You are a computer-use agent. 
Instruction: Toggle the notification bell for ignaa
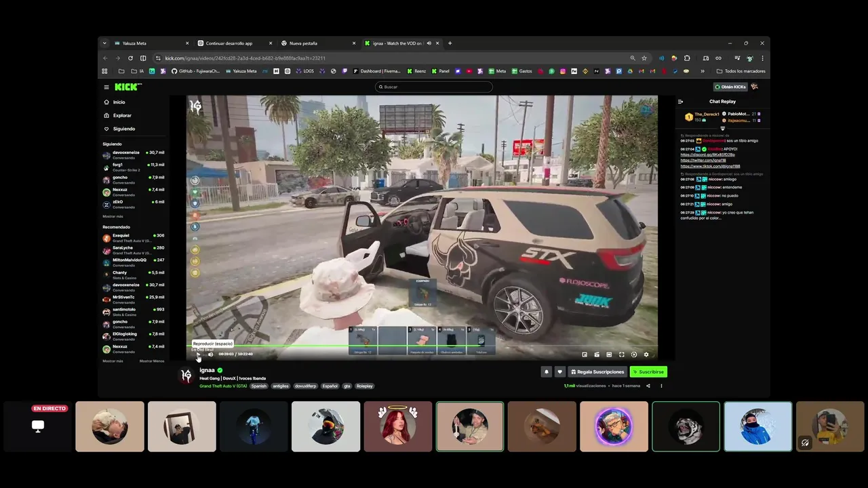(x=546, y=371)
